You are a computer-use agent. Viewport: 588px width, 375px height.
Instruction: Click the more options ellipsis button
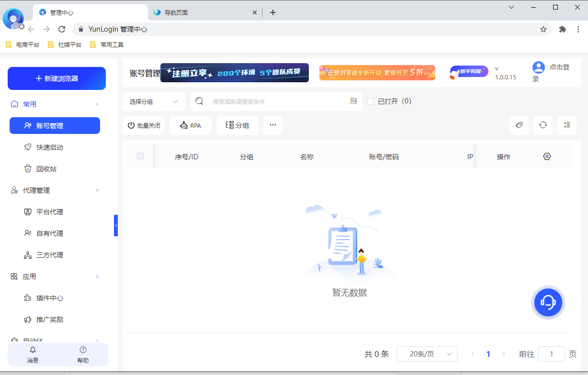coord(273,125)
